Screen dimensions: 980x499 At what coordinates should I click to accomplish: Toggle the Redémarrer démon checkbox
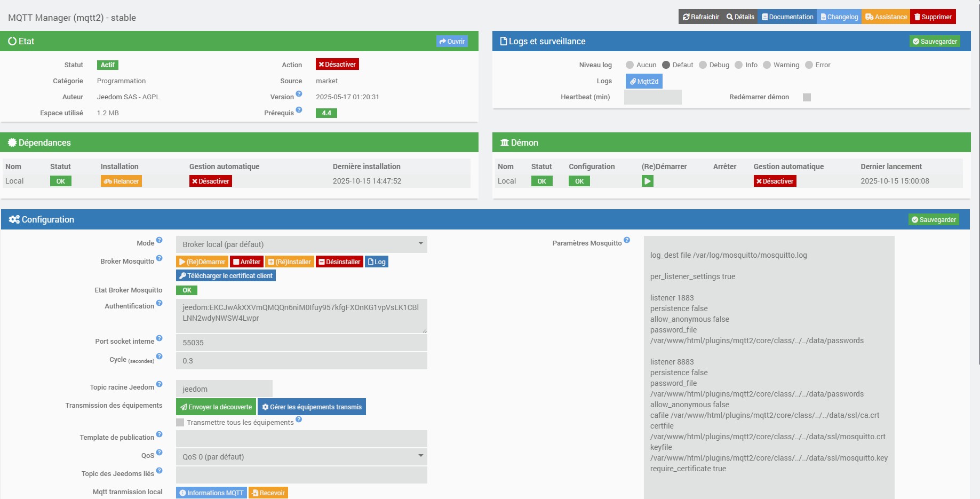coord(807,97)
